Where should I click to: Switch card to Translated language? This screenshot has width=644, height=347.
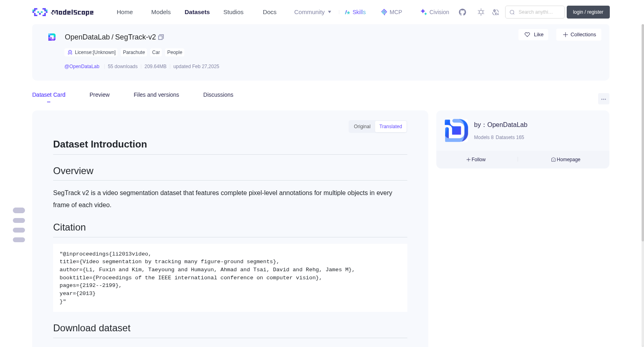click(x=390, y=127)
